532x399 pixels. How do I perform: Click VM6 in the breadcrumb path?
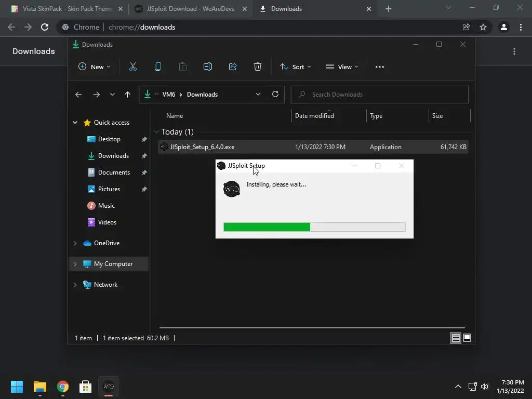[169, 95]
